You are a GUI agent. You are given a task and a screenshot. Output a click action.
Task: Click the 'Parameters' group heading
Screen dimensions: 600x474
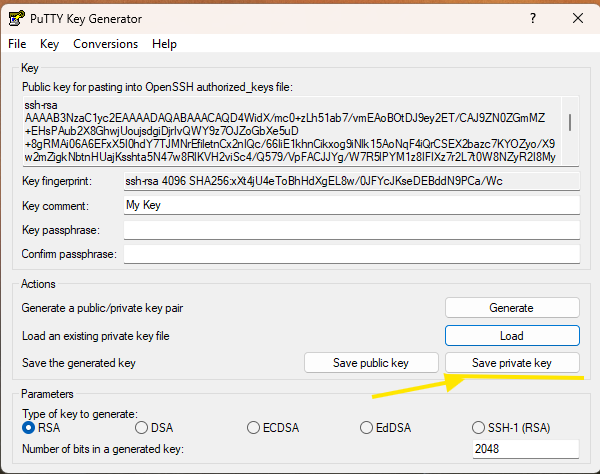[47, 394]
